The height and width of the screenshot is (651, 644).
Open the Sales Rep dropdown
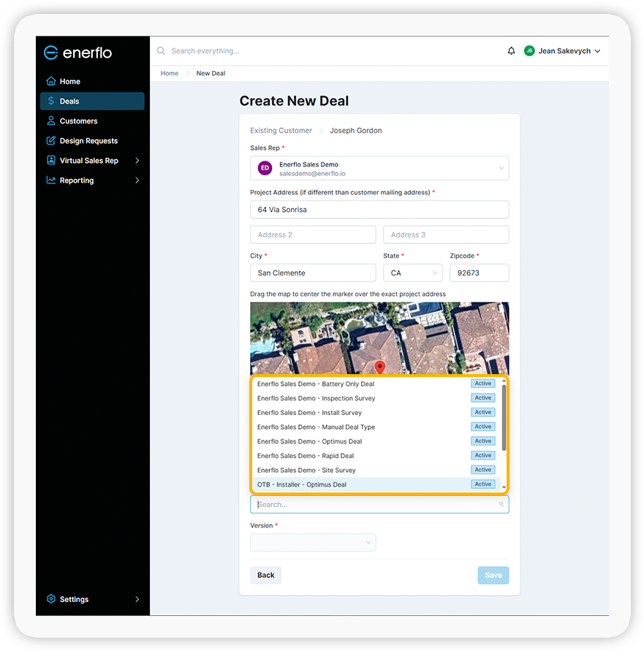point(500,167)
